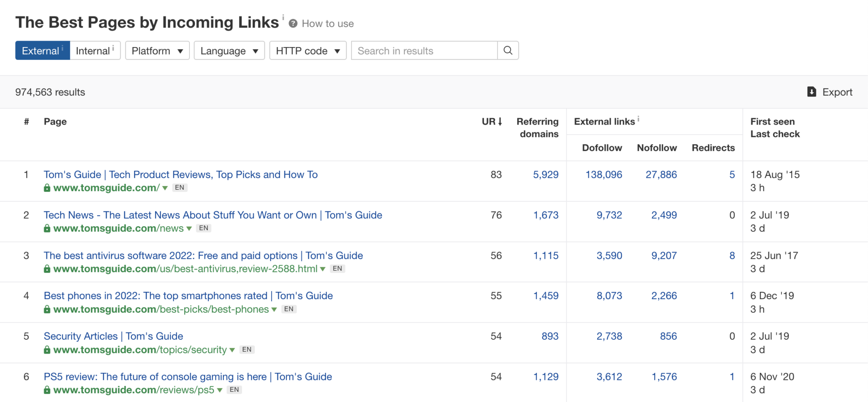This screenshot has width=868, height=402.
Task: Sort by Nofollow column header
Action: (x=657, y=148)
